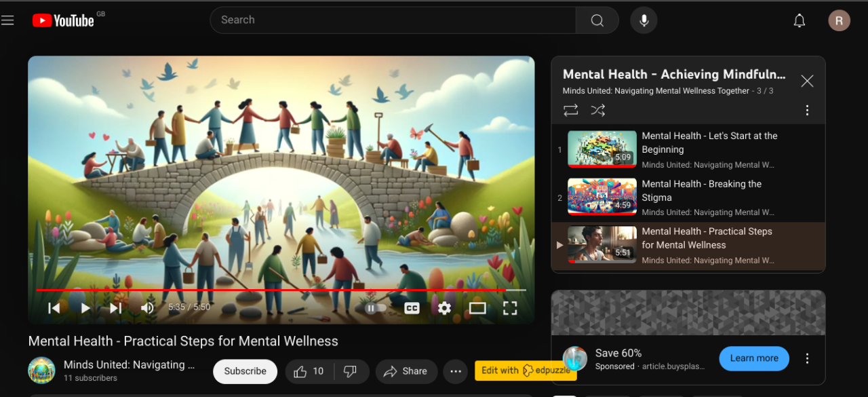Viewport: 868px width, 397px height.
Task: Subscribe to Minds United channel
Action: pyautogui.click(x=245, y=371)
